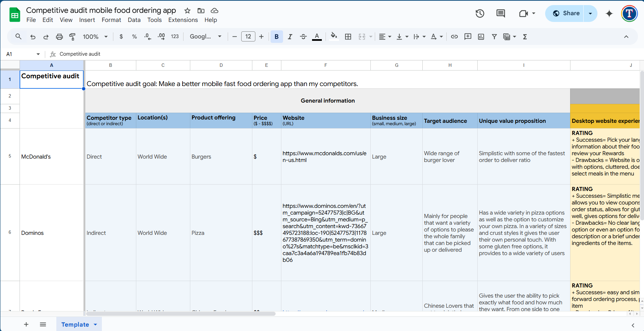Open the font size dropdown
The width and height of the screenshot is (644, 331).
coord(248,36)
